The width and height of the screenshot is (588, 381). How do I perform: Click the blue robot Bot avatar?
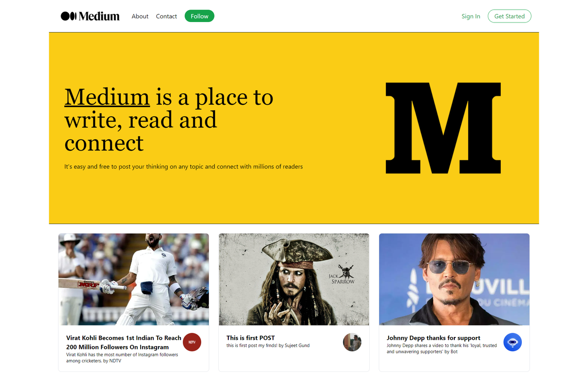point(512,342)
